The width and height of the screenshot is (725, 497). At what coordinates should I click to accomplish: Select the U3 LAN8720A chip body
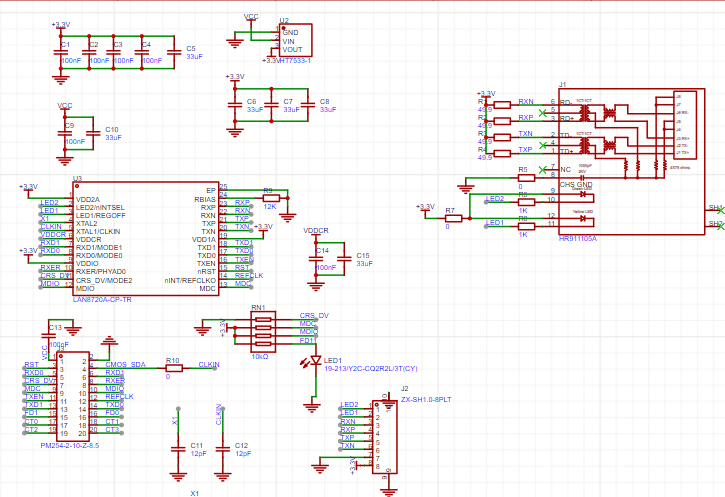146,239
